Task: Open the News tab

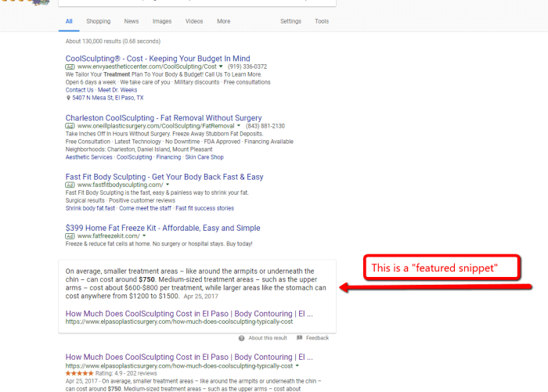Action: tap(132, 21)
